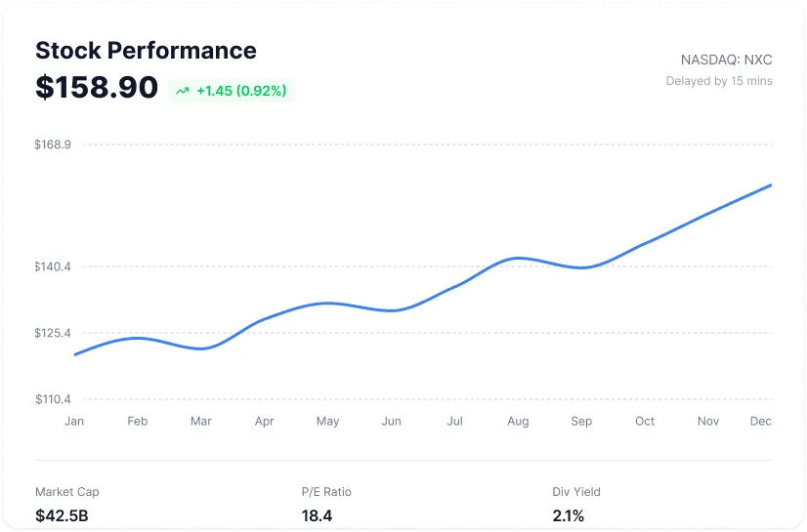Click the Market Cap $42.5B value
Viewport: 807px width, 532px height.
[63, 514]
